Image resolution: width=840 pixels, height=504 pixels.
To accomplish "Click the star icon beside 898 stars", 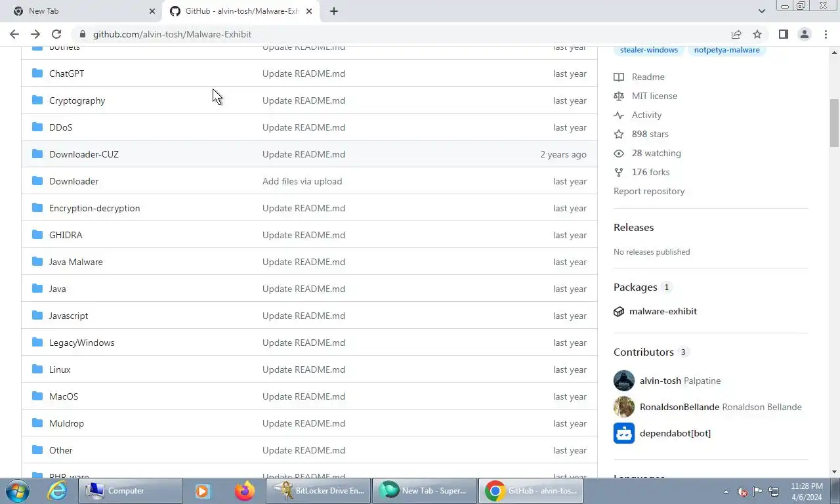I will click(x=619, y=134).
